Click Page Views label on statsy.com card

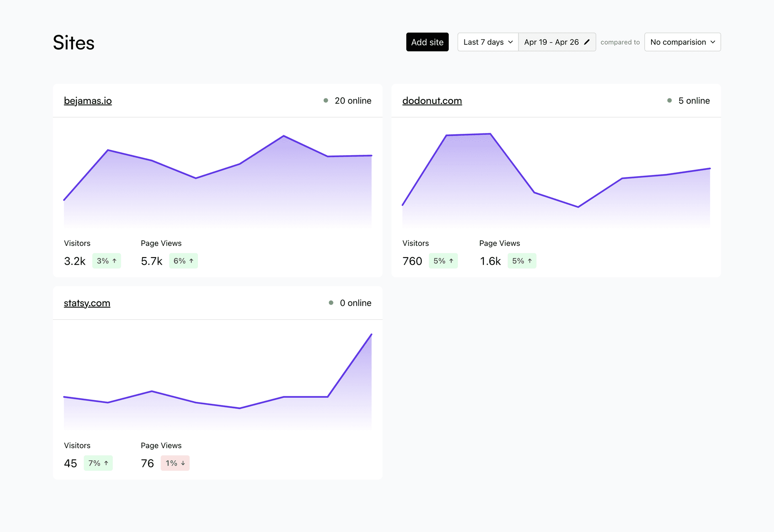pos(161,445)
